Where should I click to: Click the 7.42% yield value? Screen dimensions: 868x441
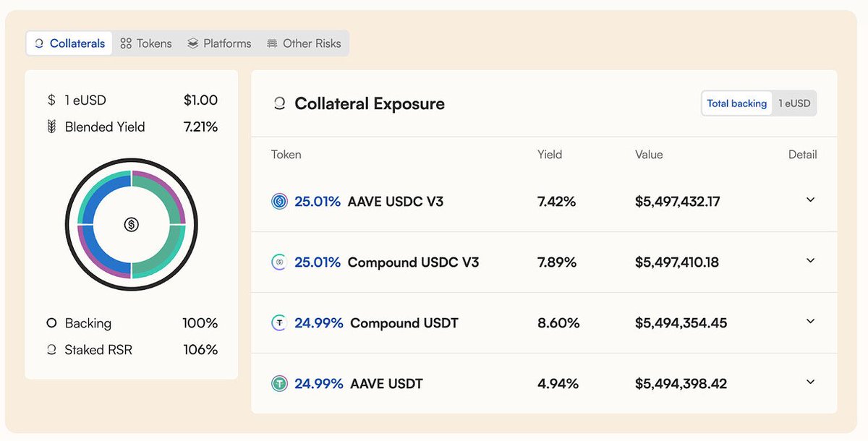click(x=557, y=202)
